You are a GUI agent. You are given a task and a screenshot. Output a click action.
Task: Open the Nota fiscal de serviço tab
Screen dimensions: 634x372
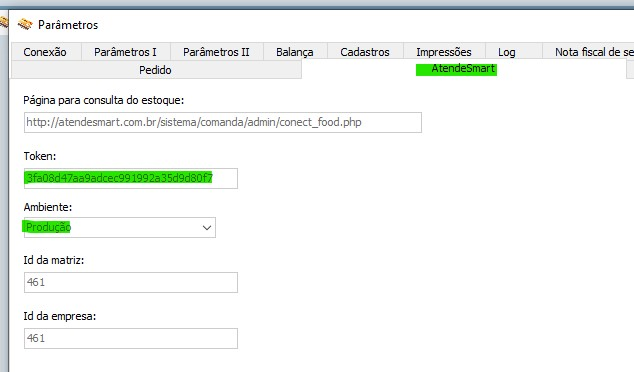coord(589,52)
